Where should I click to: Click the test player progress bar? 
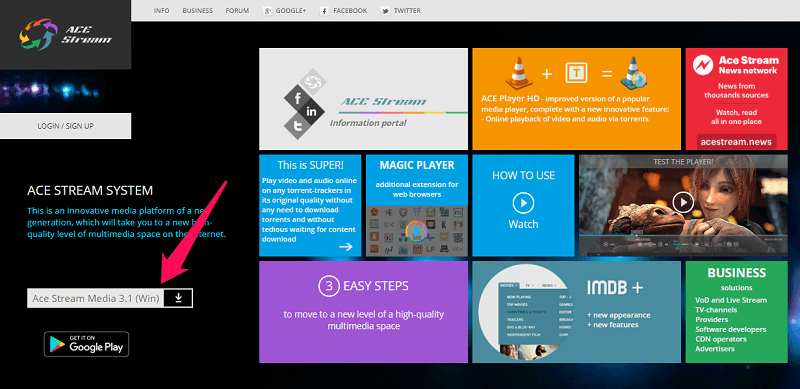point(683,236)
